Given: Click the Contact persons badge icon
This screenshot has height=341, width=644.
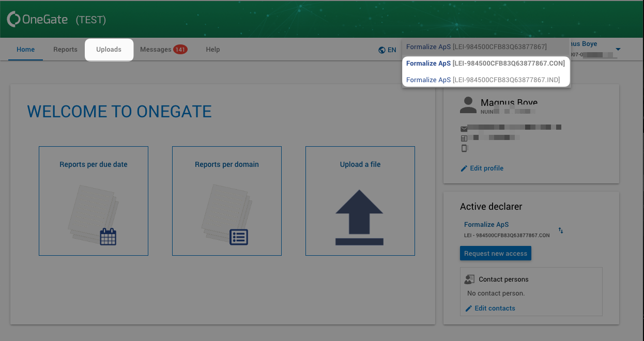Looking at the screenshot, I should (469, 278).
